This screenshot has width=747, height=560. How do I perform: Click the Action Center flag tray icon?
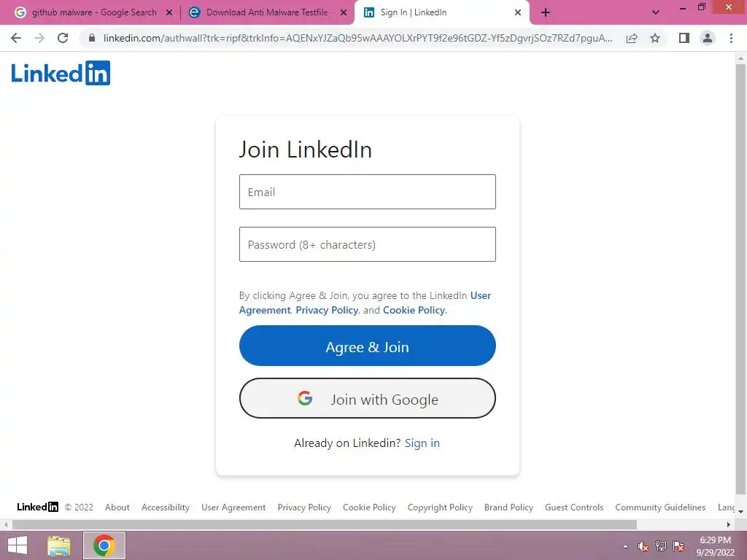coord(678,545)
